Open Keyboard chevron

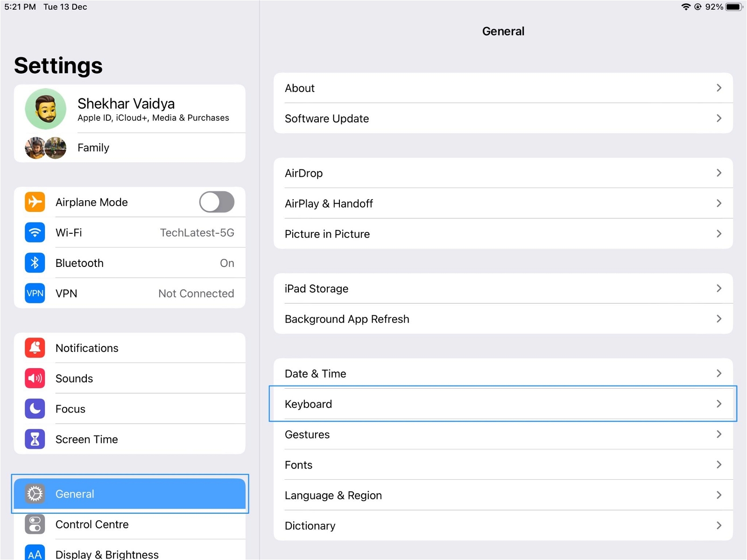[719, 404]
